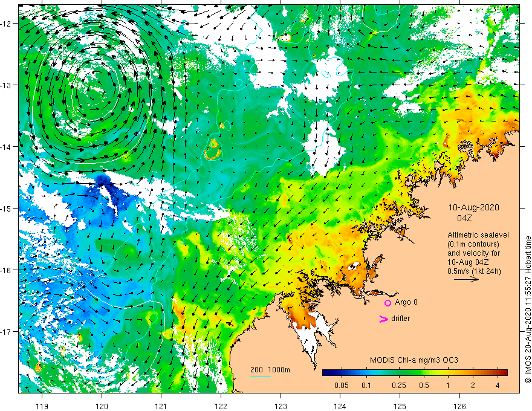Click the magenta drifter chevron symbol
Viewport: 532px width, 411px height.
(x=383, y=319)
